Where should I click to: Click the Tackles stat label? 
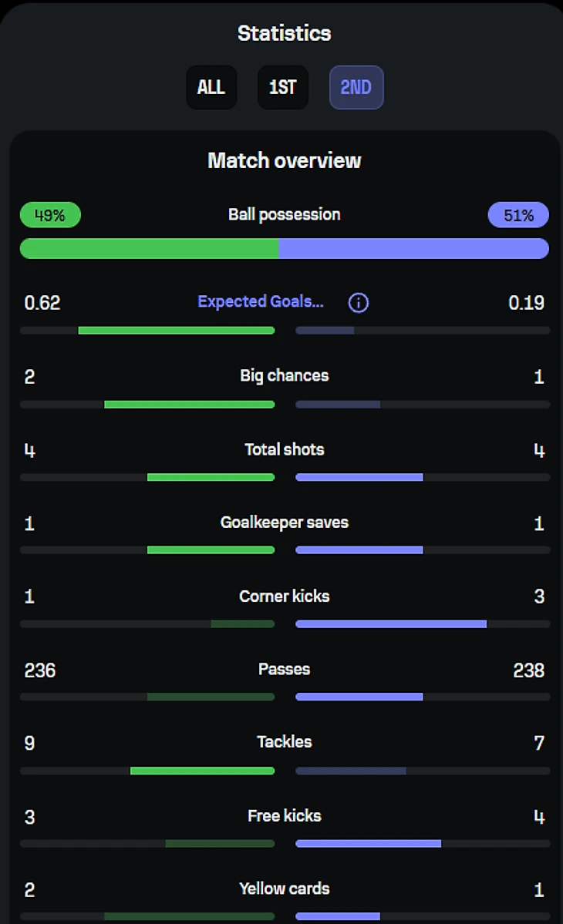tap(284, 742)
